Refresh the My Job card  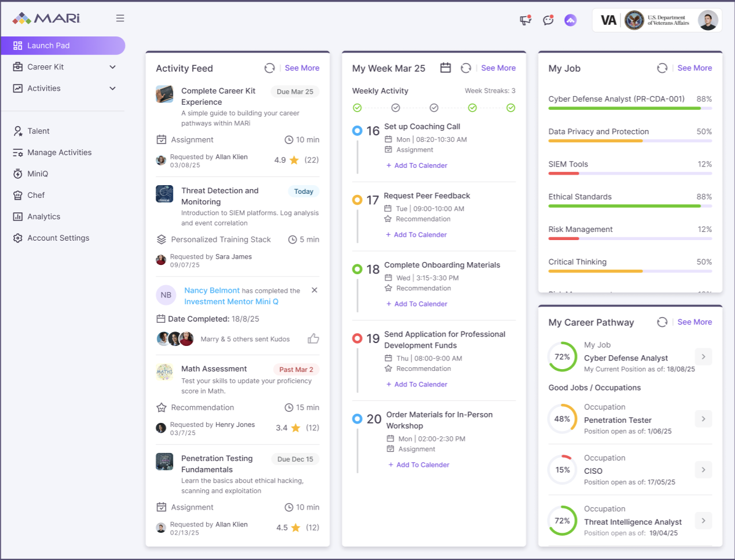pyautogui.click(x=662, y=68)
